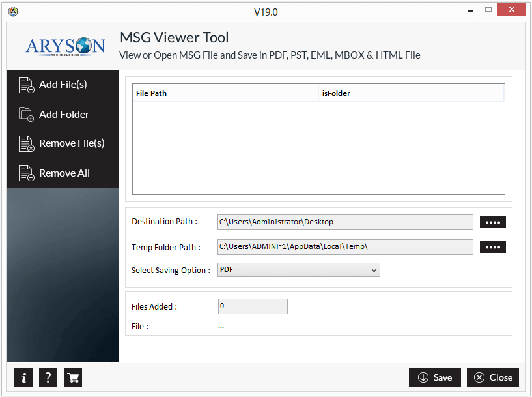Click the 'MSG Viewer Tool' heading
Image resolution: width=532 pixels, height=397 pixels.
click(175, 37)
